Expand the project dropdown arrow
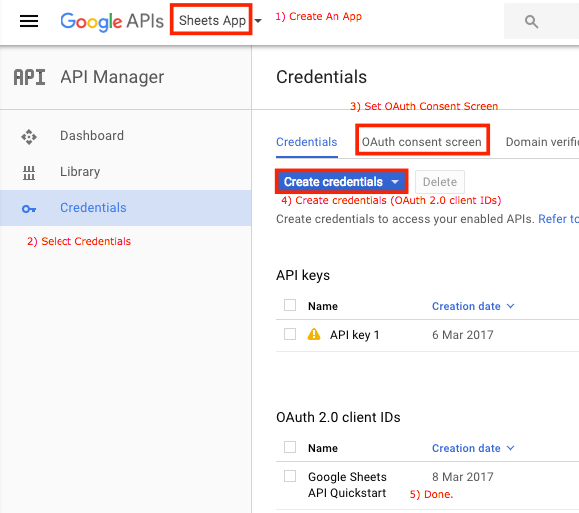Screen dimensions: 579x513 coord(258,21)
